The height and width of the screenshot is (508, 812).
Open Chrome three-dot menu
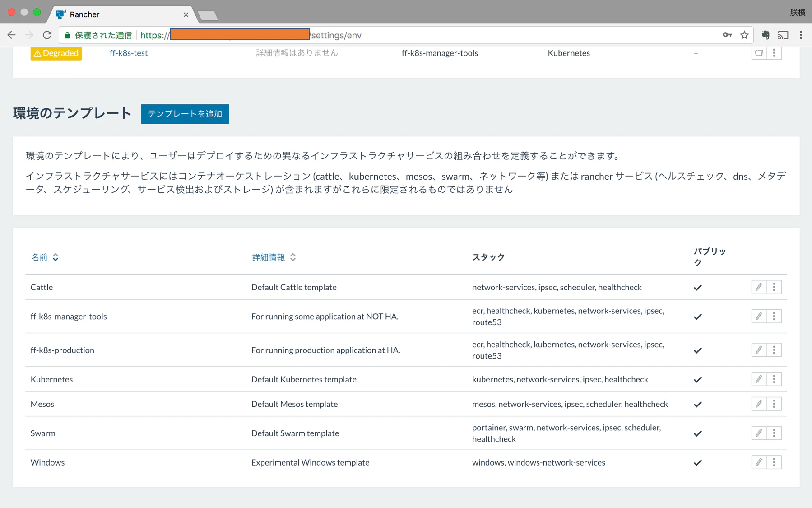point(801,35)
